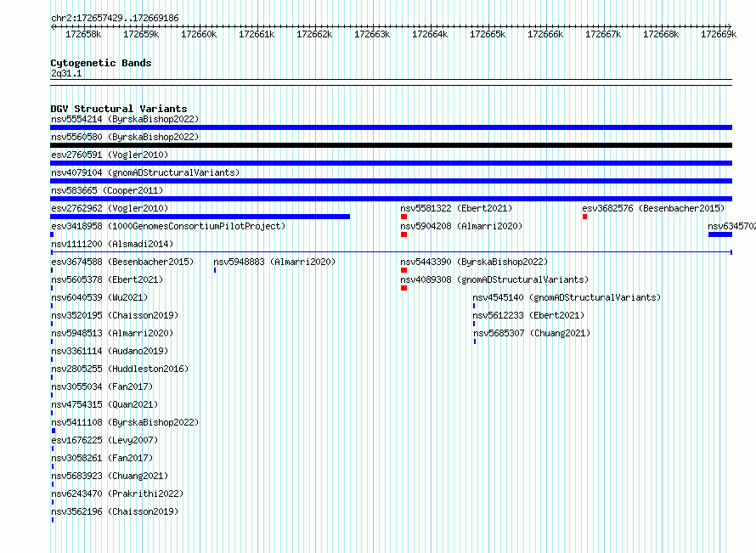The width and height of the screenshot is (756, 553).
Task: Click nsv4545140 (gnomADStructuralVariants) label
Action: coord(567,297)
